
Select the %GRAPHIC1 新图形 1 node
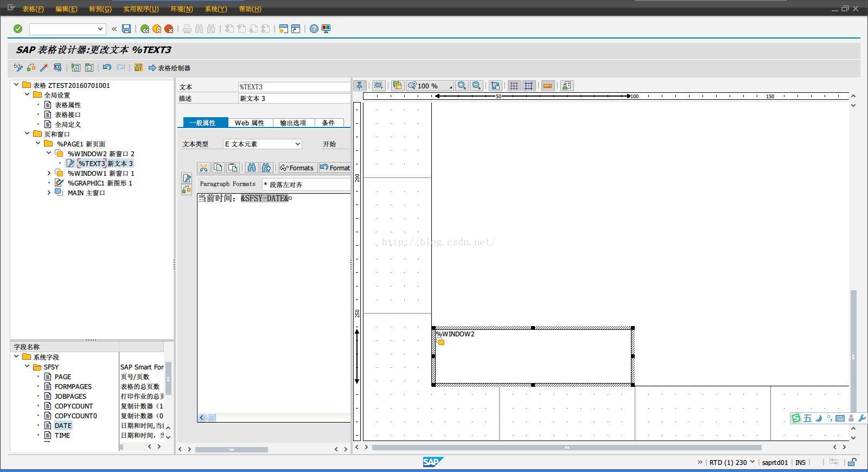100,183
